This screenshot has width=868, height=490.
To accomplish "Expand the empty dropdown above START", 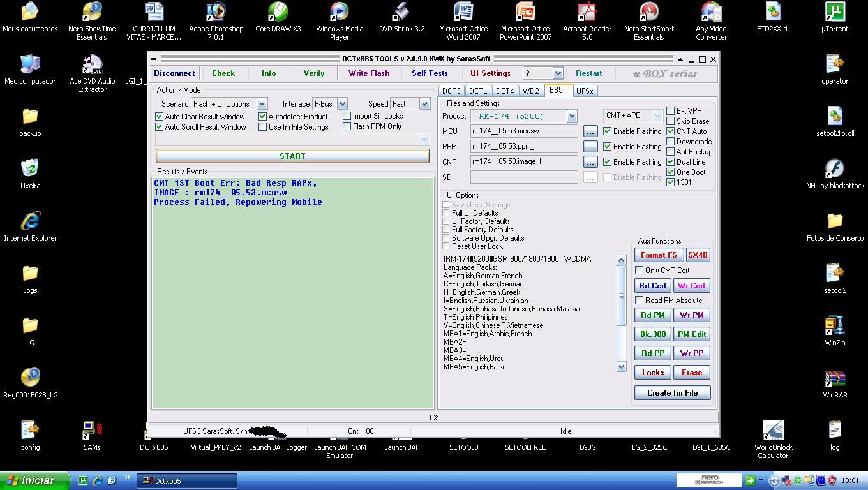I will 424,139.
